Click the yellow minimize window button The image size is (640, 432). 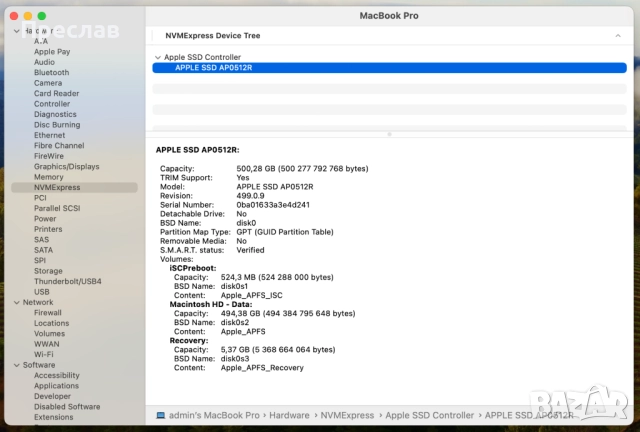tap(28, 16)
